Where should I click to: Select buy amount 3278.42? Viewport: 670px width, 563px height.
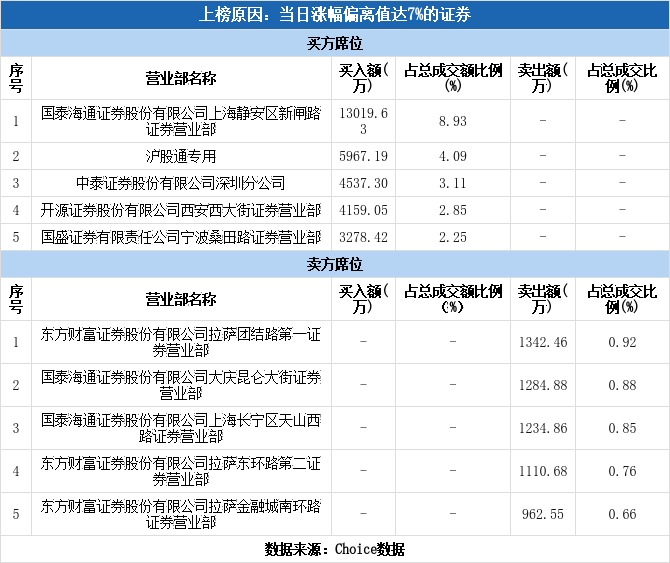(x=364, y=237)
